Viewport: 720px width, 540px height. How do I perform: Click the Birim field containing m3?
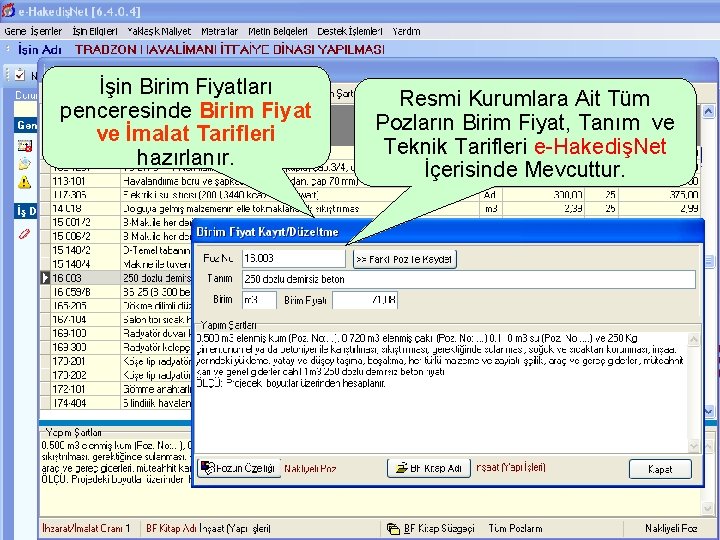tap(259, 300)
